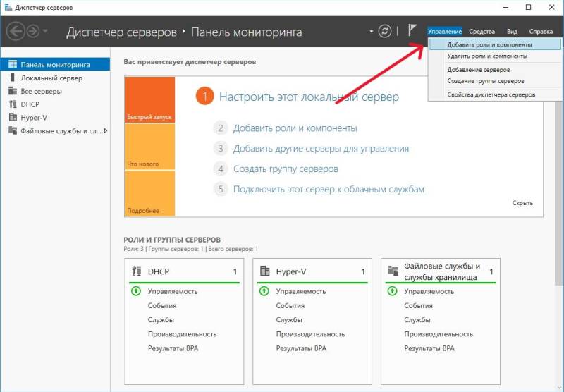Click the Локальный сервер icon in sidebar
The height and width of the screenshot is (392, 564).
click(x=13, y=78)
